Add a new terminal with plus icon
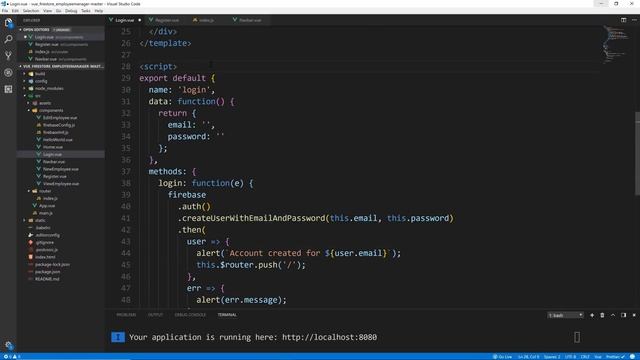Image resolution: width=640 pixels, height=360 pixels. [x=592, y=315]
